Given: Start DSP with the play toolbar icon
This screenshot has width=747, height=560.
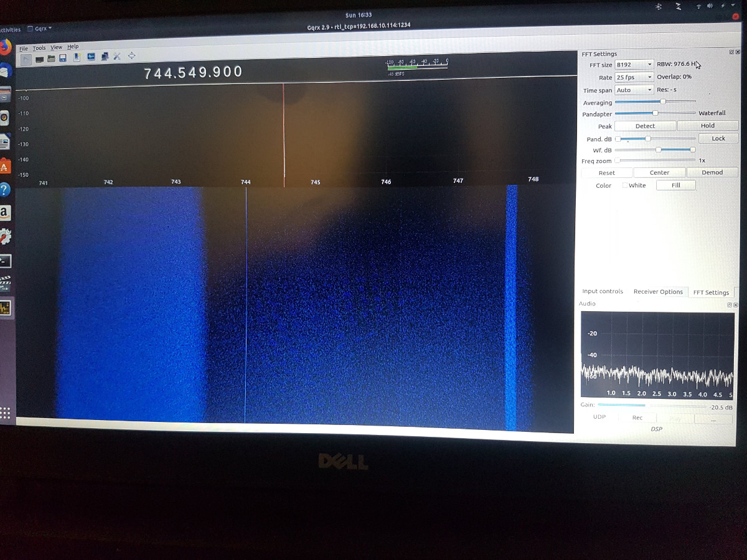Looking at the screenshot, I should [26, 60].
